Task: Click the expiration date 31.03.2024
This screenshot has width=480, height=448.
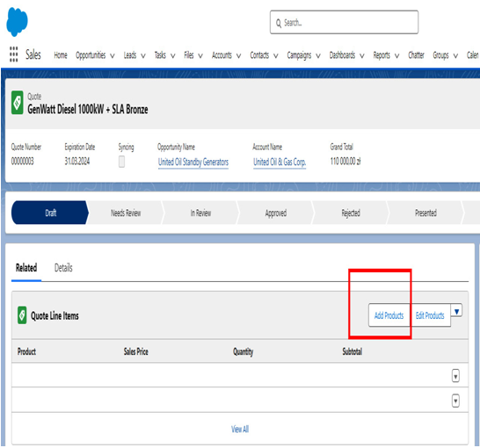Action: 77,161
